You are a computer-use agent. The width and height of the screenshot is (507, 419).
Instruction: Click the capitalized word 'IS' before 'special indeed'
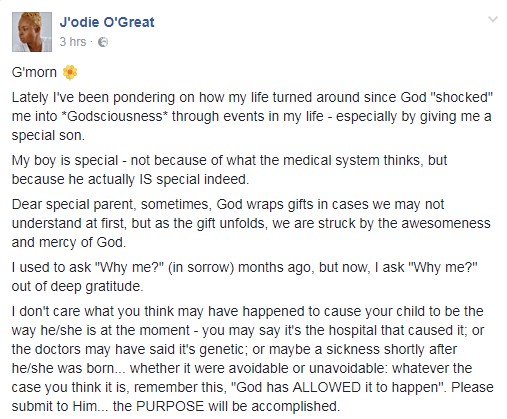(x=146, y=179)
